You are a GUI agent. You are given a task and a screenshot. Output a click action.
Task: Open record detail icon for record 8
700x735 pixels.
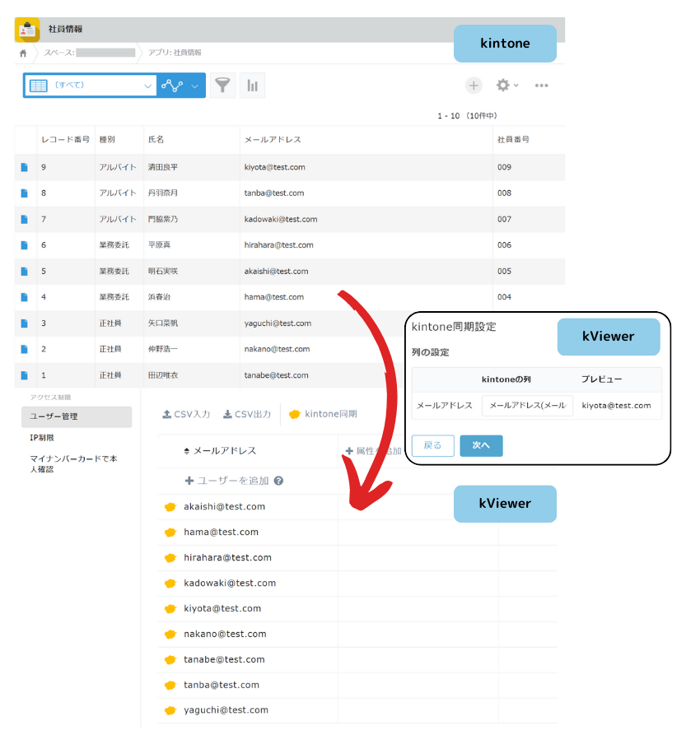point(25,193)
